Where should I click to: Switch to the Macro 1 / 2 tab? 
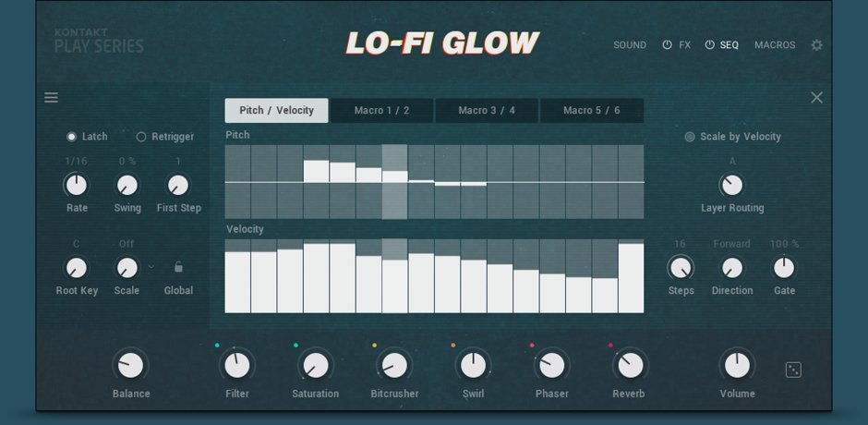click(381, 111)
